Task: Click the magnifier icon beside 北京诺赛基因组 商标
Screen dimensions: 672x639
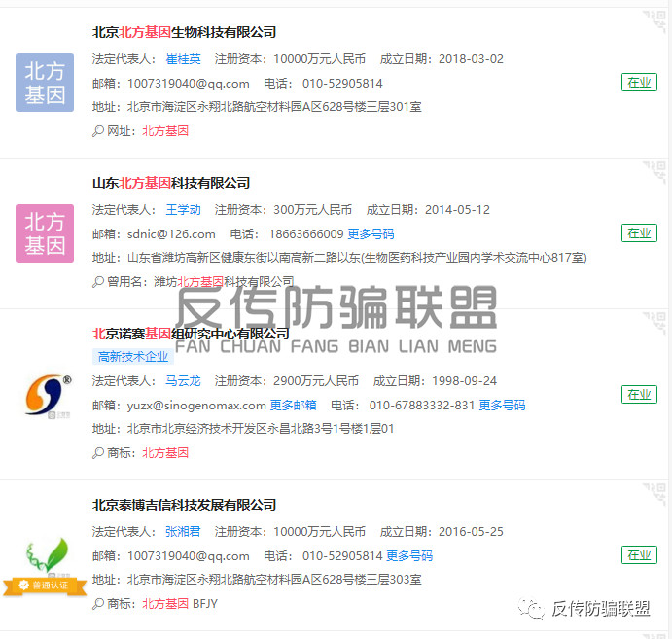Action: pos(98,453)
